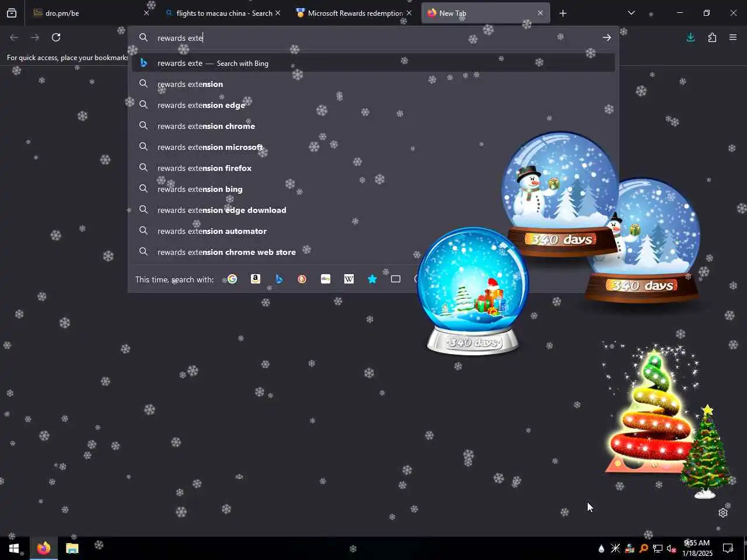Image resolution: width=747 pixels, height=560 pixels.
Task: Open the Firefox downloads panel
Action: (x=690, y=37)
